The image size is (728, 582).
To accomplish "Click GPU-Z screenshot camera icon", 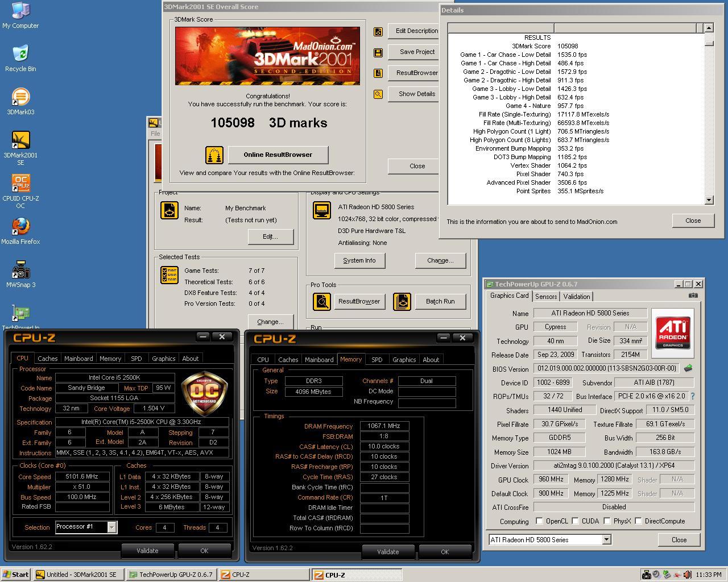I will coord(693,295).
